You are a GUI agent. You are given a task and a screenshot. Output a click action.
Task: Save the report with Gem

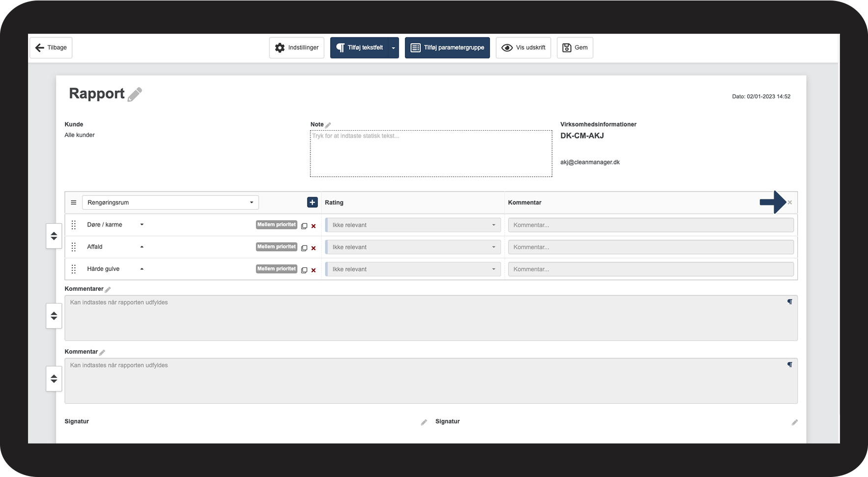point(575,48)
